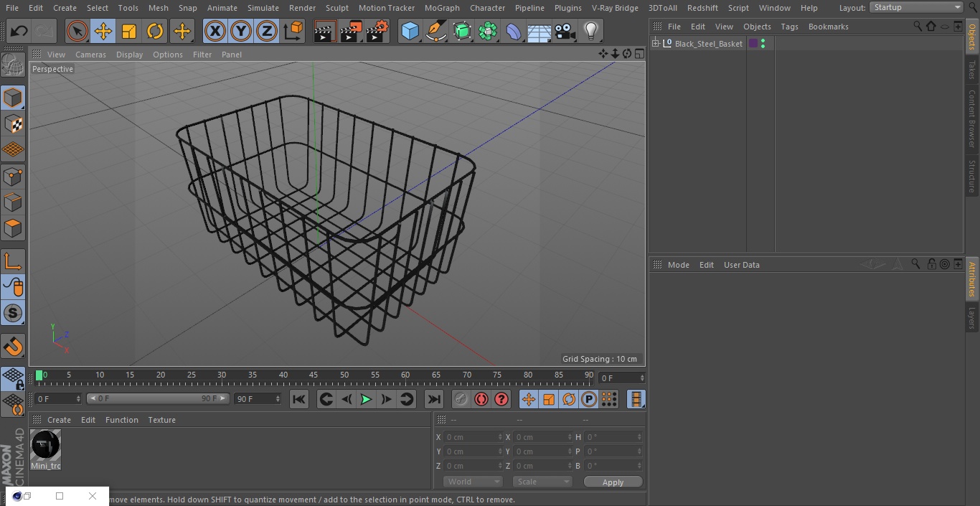The height and width of the screenshot is (506, 980).
Task: Activate the Move tool
Action: click(103, 31)
